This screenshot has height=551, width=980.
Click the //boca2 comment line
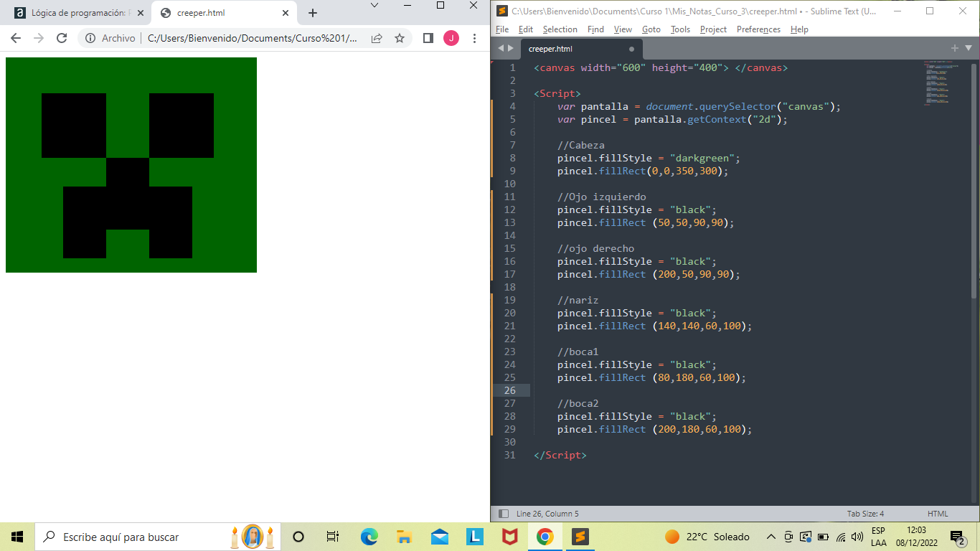pyautogui.click(x=578, y=403)
